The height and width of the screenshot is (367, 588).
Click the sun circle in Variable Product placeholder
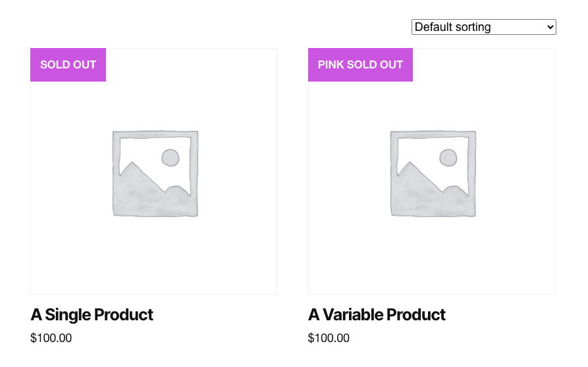pos(448,158)
